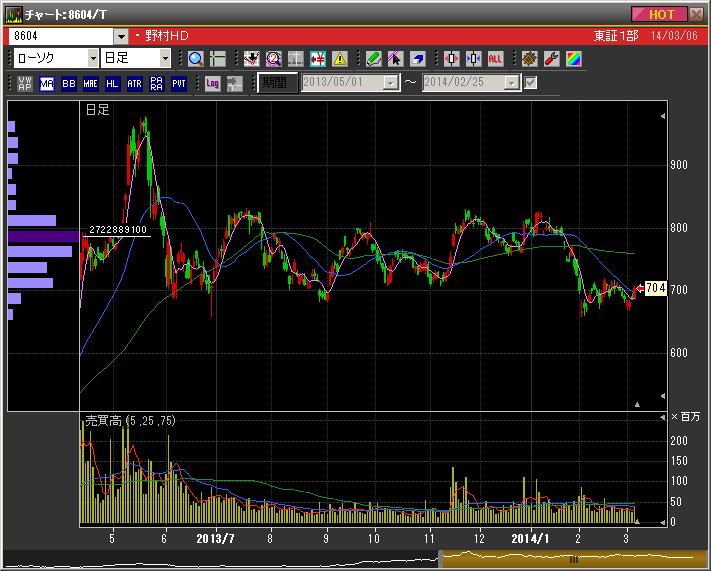Image resolution: width=711 pixels, height=571 pixels.
Task: Expand the stock code 8604 dropdown
Action: point(121,36)
